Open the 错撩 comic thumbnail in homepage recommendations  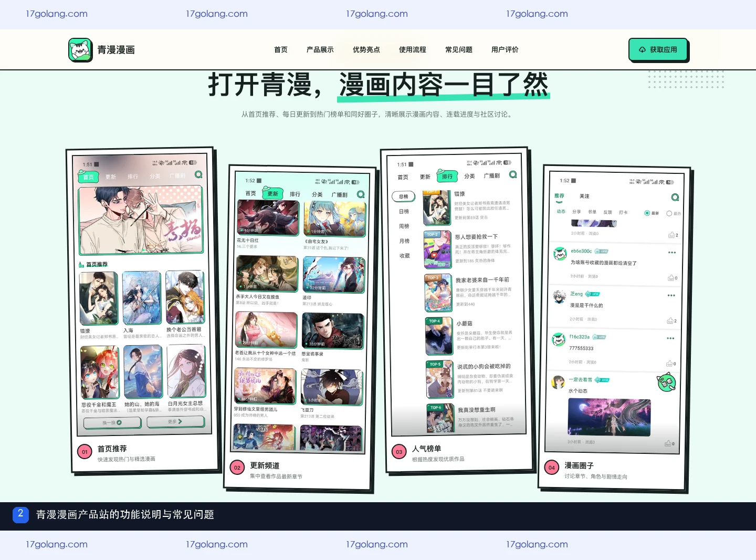(x=99, y=298)
